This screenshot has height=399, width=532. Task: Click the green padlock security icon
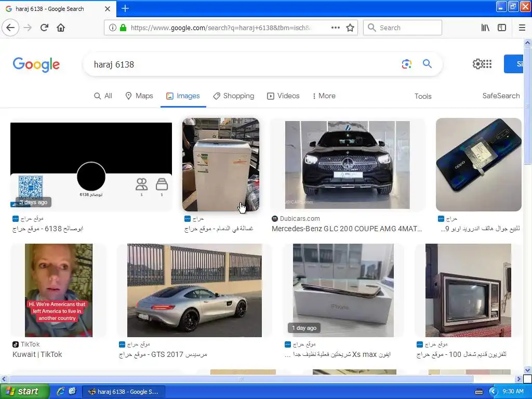tap(123, 28)
